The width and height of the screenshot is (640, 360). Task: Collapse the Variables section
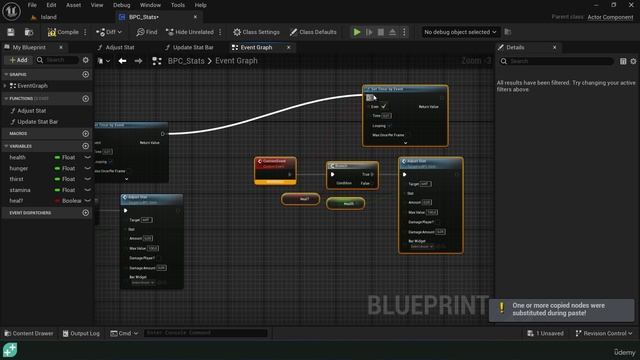6,146
